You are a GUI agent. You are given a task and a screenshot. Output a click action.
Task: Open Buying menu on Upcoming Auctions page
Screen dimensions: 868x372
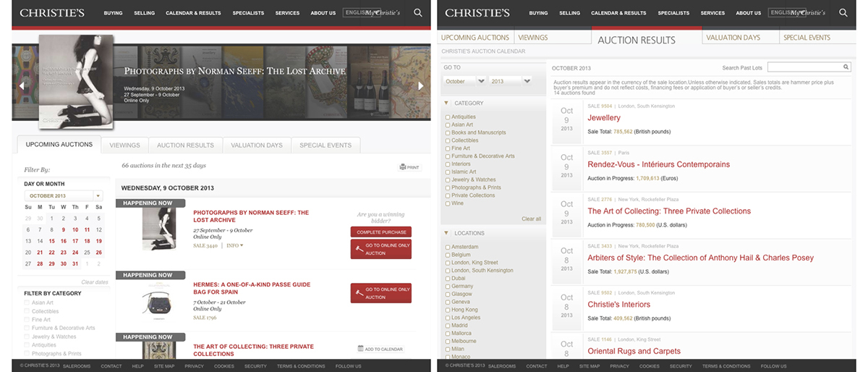113,13
